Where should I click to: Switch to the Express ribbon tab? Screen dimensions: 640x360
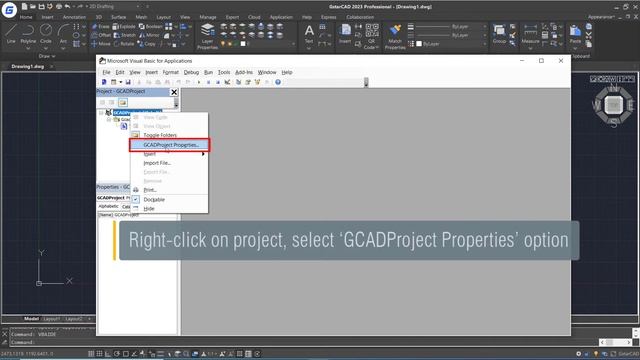(x=328, y=17)
